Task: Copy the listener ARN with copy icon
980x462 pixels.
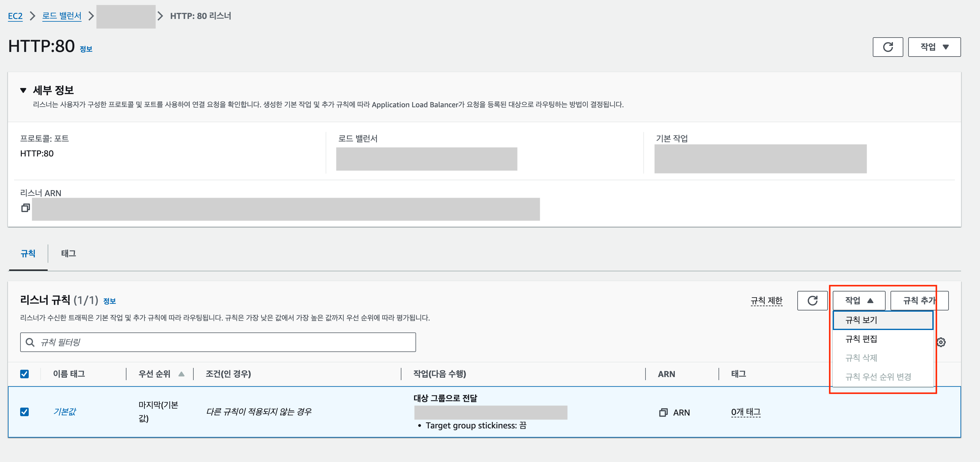Action: 25,208
